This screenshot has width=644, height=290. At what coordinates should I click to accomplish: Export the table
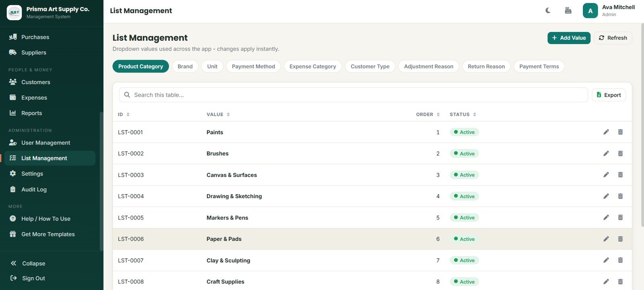(x=609, y=95)
